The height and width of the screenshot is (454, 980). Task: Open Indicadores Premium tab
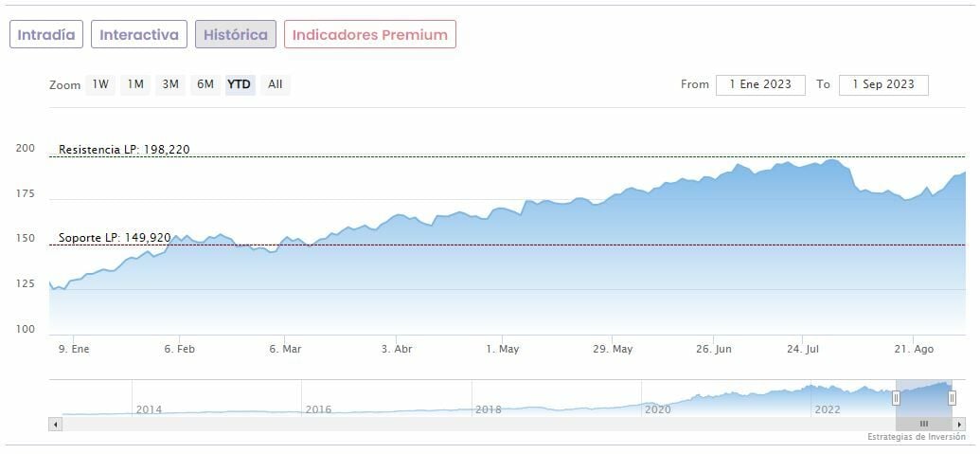point(369,35)
